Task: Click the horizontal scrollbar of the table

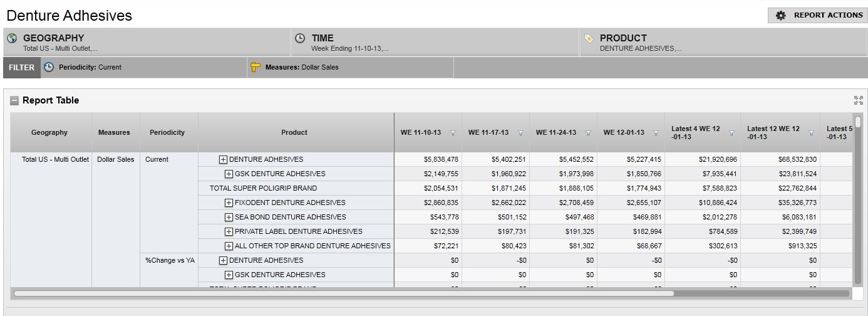Action: pos(343,293)
